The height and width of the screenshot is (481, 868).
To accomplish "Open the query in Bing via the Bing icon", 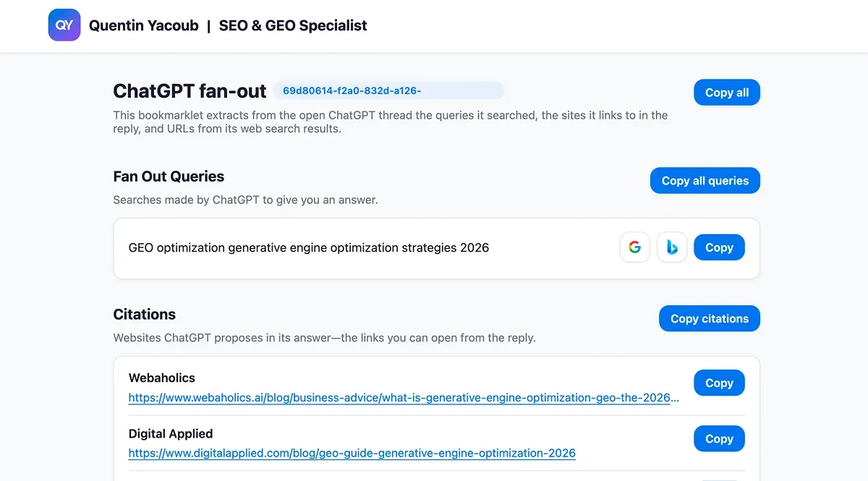I will click(671, 247).
